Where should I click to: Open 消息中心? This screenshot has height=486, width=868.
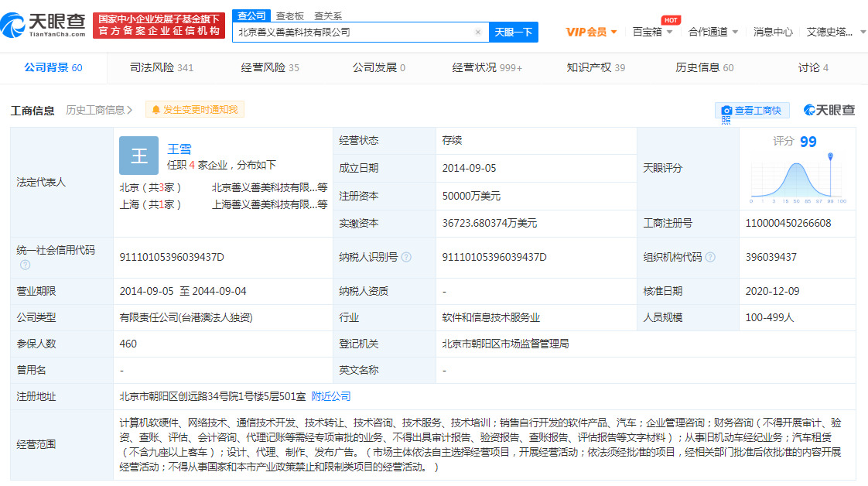[773, 32]
